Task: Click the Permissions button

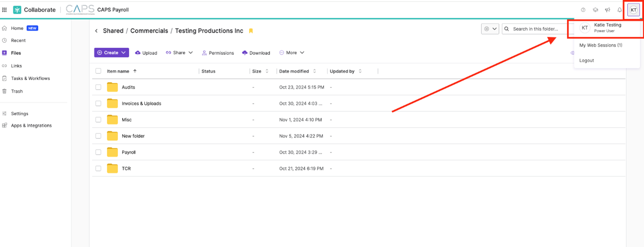Action: point(218,53)
